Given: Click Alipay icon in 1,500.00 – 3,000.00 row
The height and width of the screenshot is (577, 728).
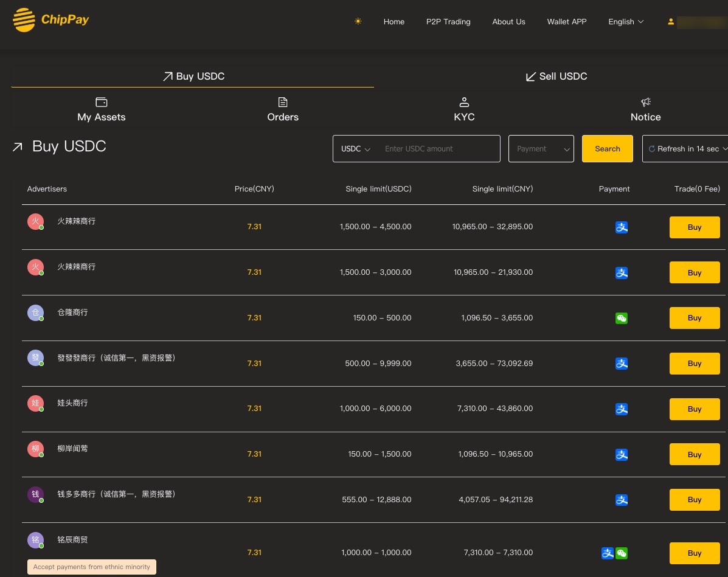Looking at the screenshot, I should coord(622,273).
